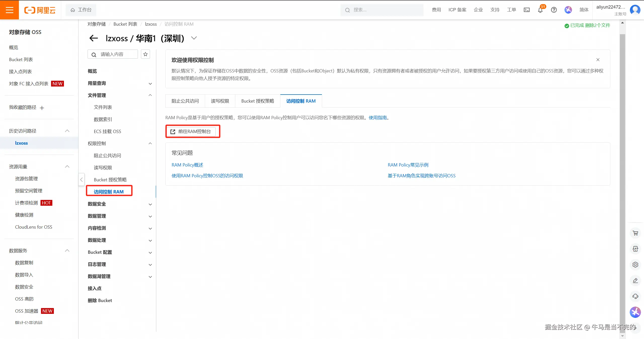This screenshot has width=644, height=339.
Task: Open 计费项检测 in resource usage
Action: 26,203
